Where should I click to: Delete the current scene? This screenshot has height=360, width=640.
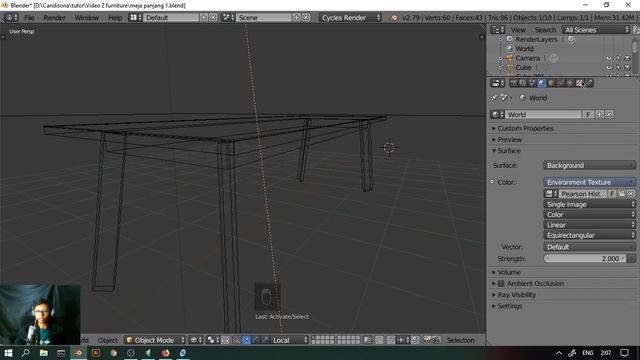(x=306, y=18)
